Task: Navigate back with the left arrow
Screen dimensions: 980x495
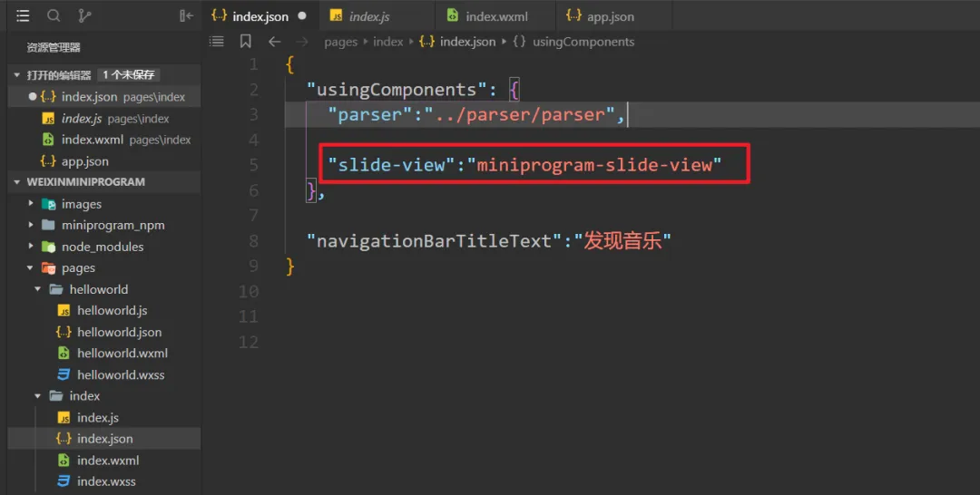Action: tap(274, 42)
